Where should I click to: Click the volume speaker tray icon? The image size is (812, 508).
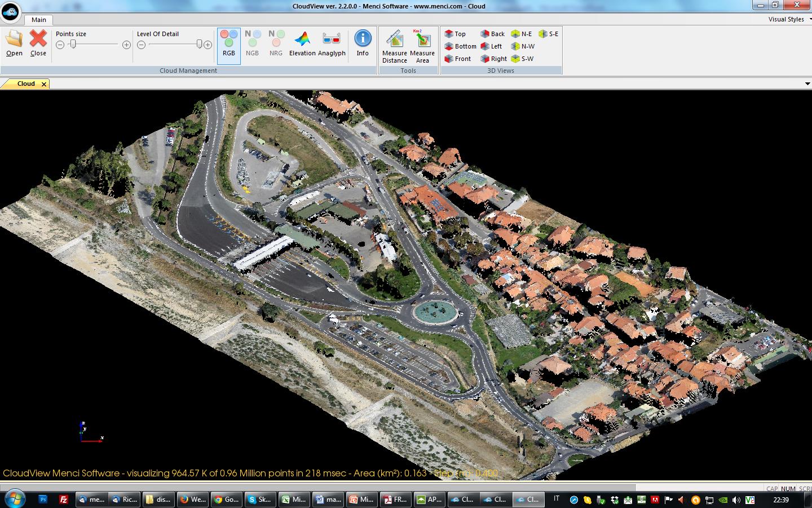[736, 500]
